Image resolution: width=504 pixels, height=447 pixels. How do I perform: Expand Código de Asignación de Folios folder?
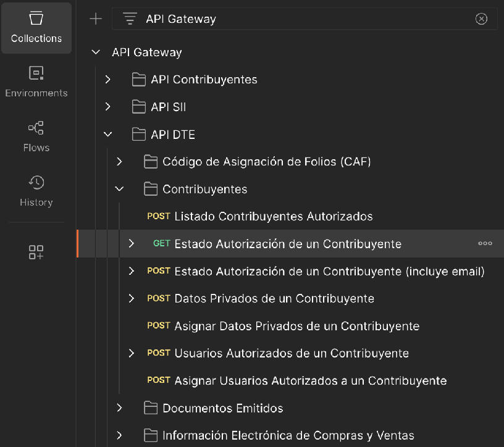click(x=119, y=162)
